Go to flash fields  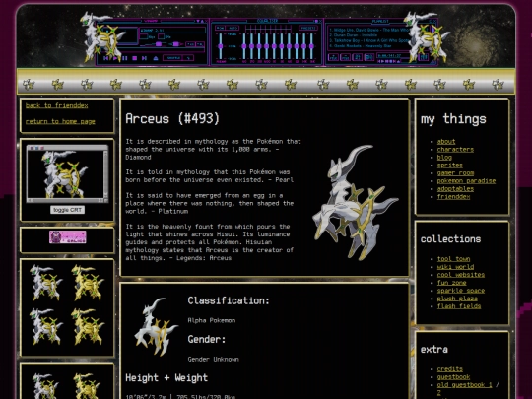459,306
